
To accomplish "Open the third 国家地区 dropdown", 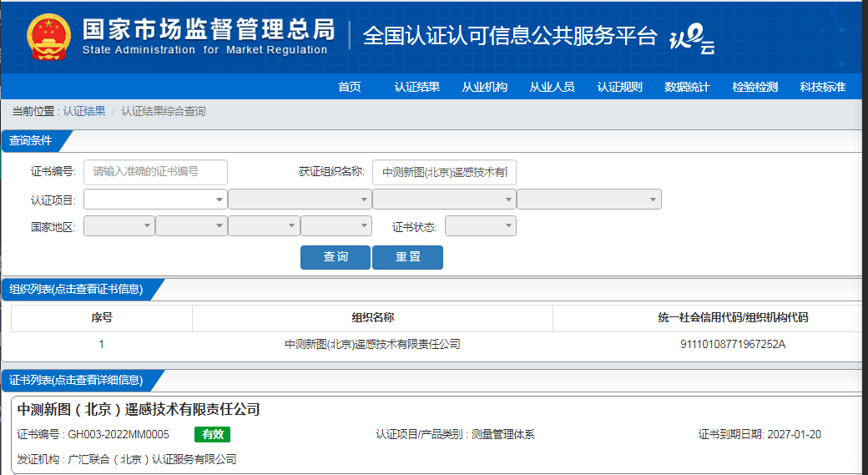I will tap(264, 226).
